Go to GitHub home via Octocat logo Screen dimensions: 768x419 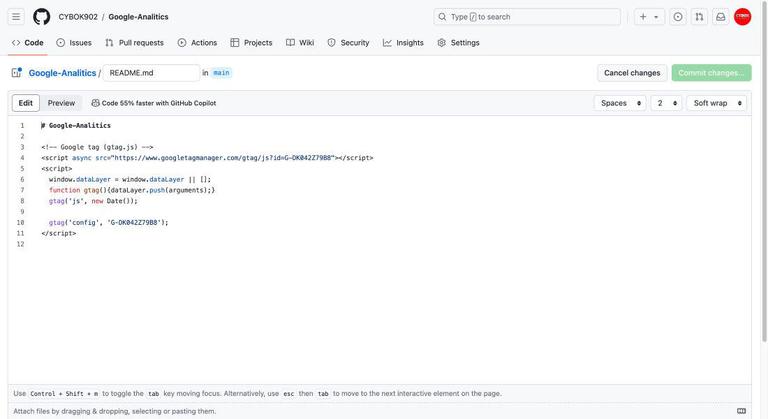click(42, 17)
